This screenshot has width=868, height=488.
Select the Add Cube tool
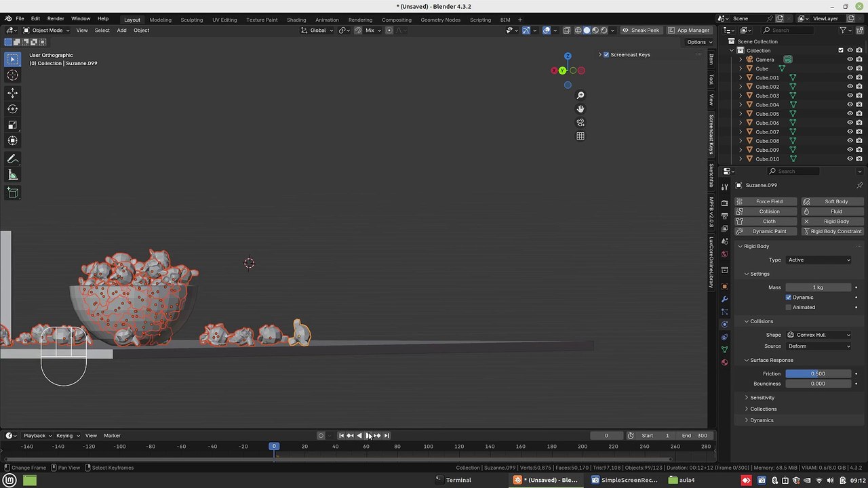12,193
